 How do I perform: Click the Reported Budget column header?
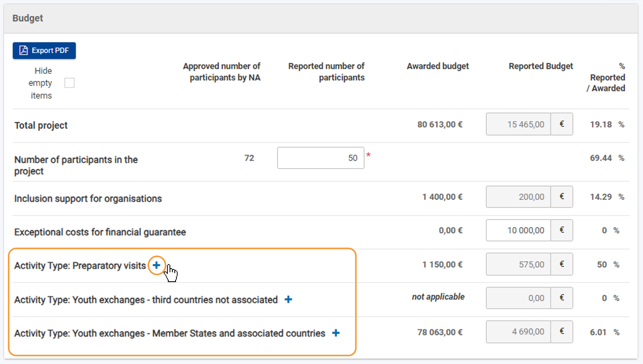541,66
